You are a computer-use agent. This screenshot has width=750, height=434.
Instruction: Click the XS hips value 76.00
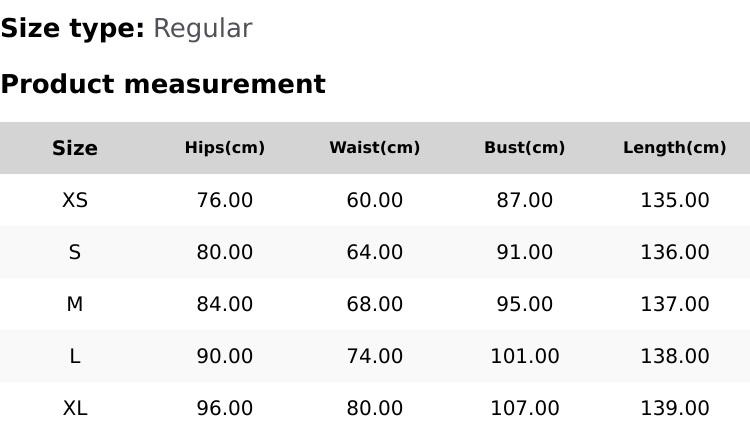225,200
